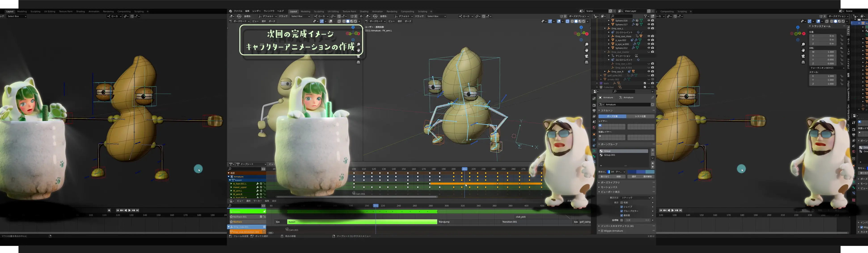Open the ポーズオプション dropdown

[577, 16]
